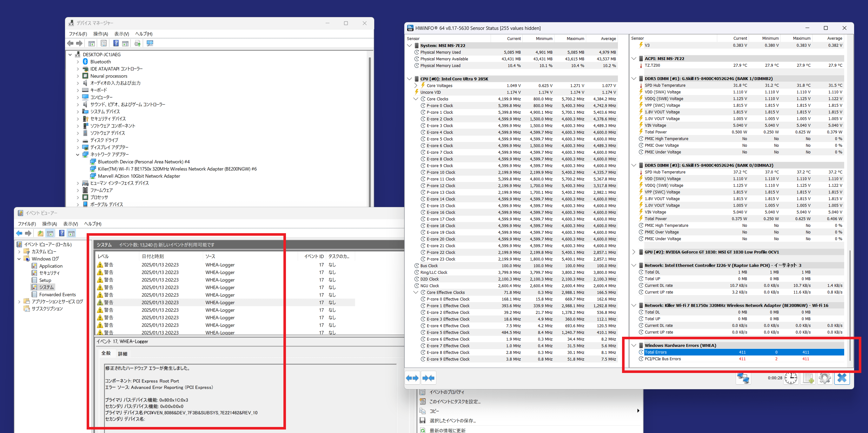
Task: Collapse Windows Hardware Errors (WHEA) section
Action: tap(633, 345)
